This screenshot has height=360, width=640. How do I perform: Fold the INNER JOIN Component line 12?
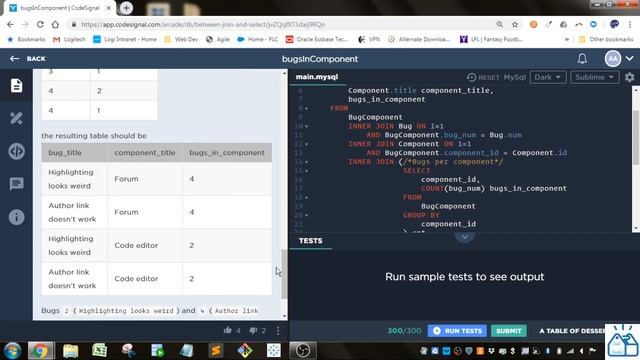point(307,144)
